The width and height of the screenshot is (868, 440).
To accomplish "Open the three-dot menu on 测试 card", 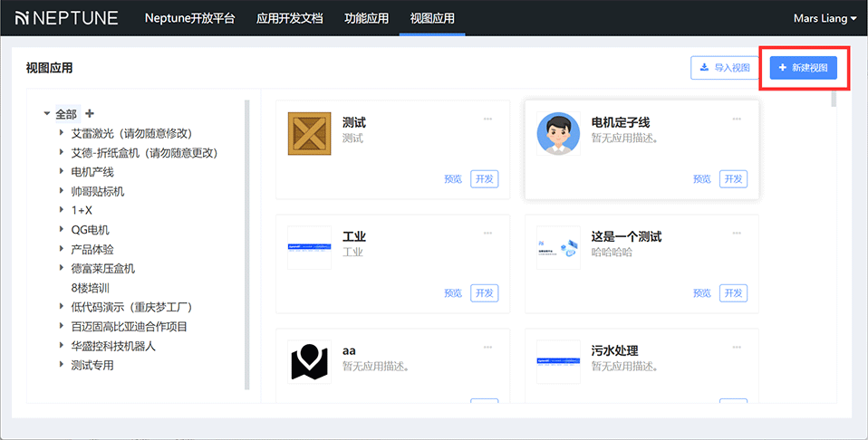I will click(x=487, y=119).
